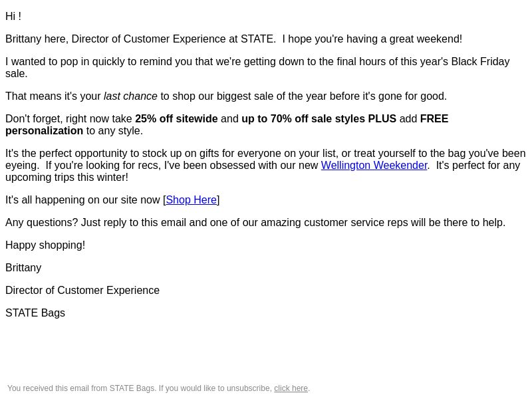
Task: Click the unsubscribe 'click here' link
Action: pos(291,388)
